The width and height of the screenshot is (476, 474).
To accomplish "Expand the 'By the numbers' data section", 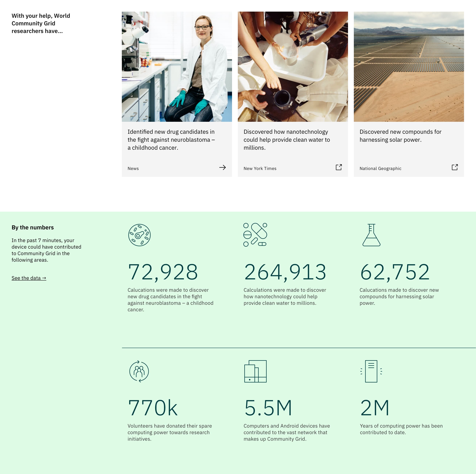I will pyautogui.click(x=29, y=278).
